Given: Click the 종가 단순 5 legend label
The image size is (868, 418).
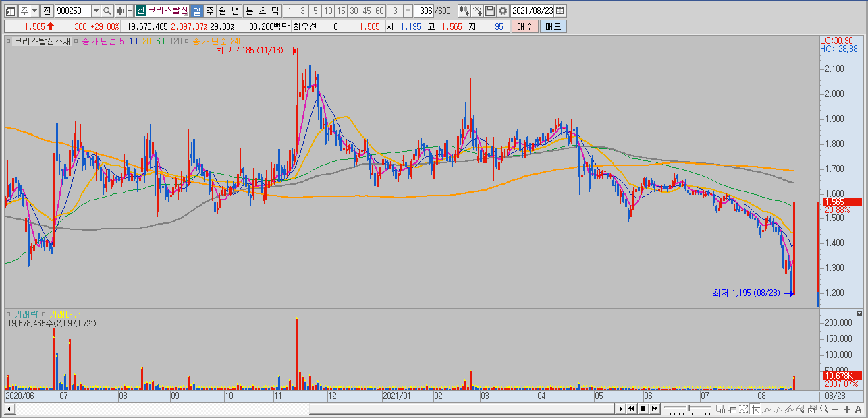Looking at the screenshot, I should point(101,41).
